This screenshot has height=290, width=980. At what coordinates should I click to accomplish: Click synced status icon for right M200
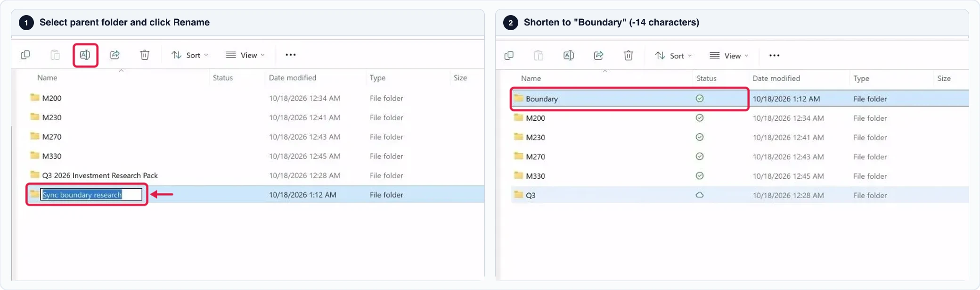tap(700, 118)
